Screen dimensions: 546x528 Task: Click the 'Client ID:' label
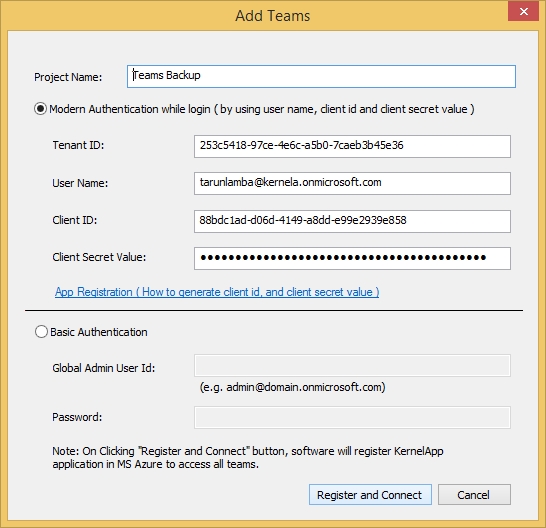tap(75, 220)
